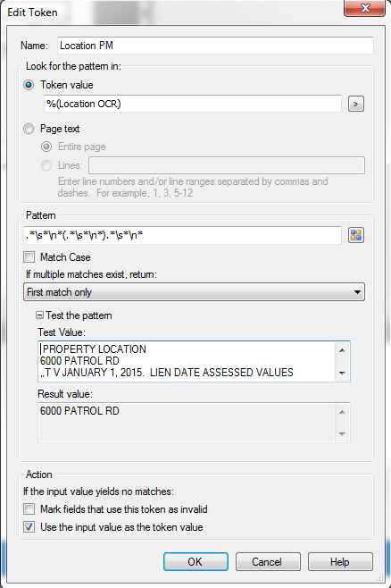Screen dimensions: 391x588
Task: Focus the Pattern text field
Action: pyautogui.click(x=182, y=235)
